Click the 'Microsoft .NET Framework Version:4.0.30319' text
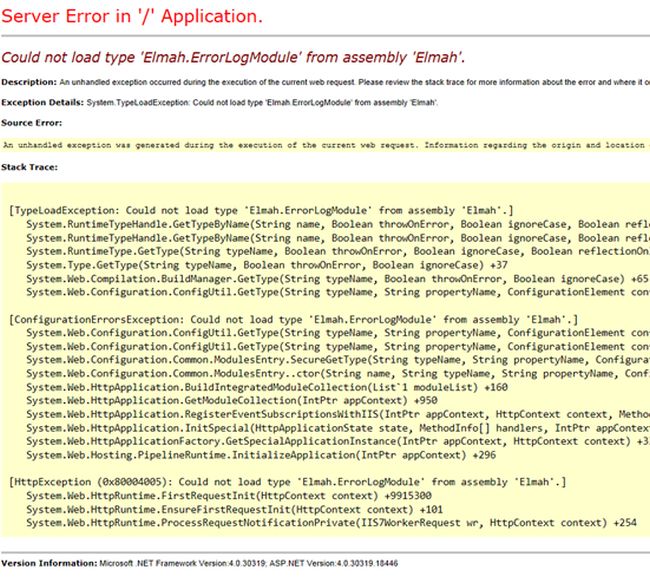The width and height of the screenshot is (650, 577). point(182,563)
